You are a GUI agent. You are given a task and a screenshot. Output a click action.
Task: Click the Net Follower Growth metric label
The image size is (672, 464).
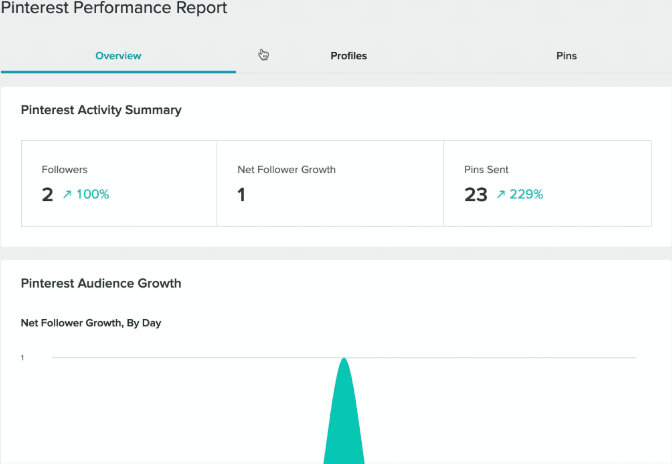coord(286,170)
